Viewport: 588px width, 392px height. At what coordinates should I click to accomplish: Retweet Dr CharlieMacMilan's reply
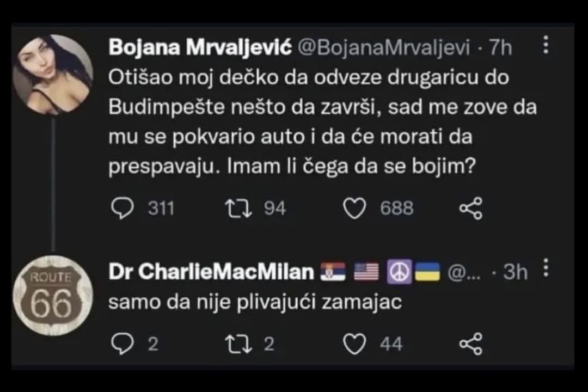point(238,344)
